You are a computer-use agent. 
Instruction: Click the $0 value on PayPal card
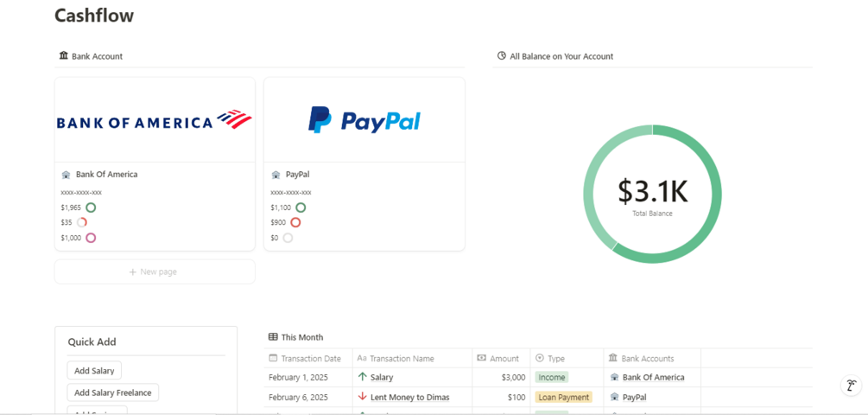click(275, 238)
